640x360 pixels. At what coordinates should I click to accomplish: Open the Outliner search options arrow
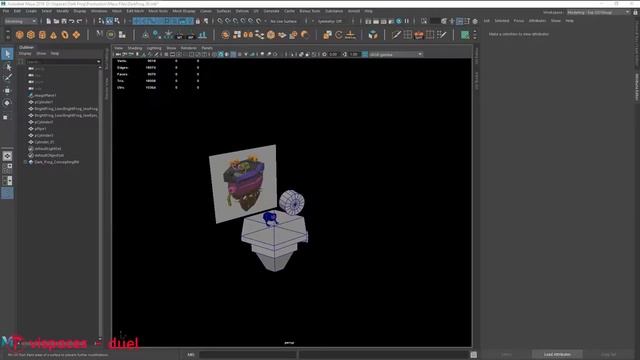coord(98,62)
